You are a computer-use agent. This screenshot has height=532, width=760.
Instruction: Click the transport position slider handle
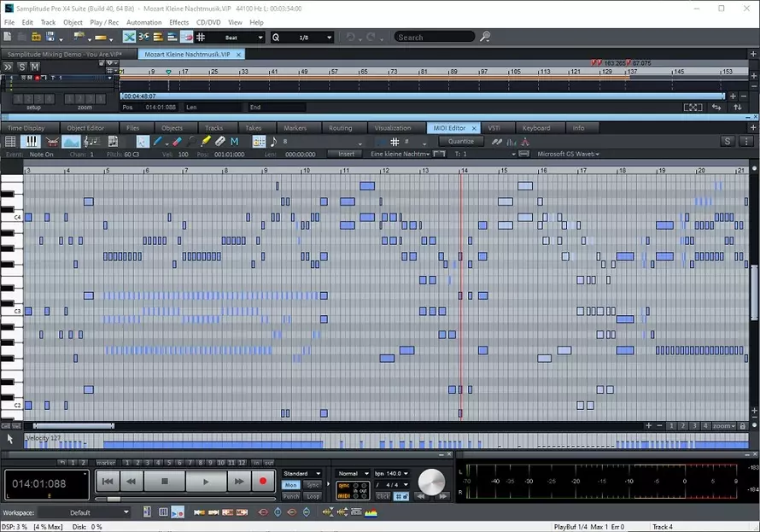(114, 499)
